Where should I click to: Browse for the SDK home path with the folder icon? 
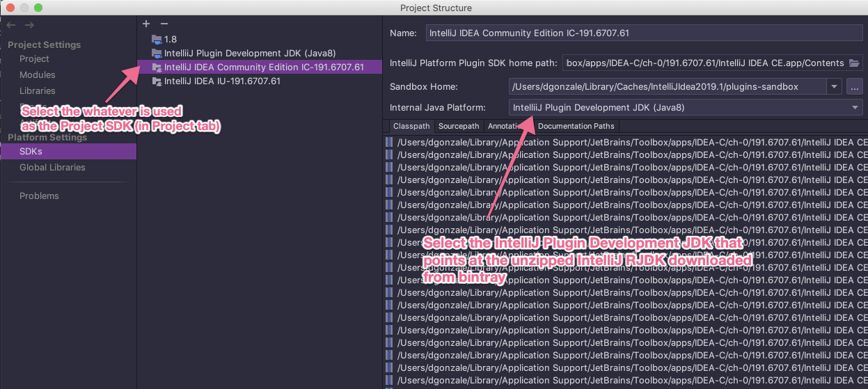(855, 63)
